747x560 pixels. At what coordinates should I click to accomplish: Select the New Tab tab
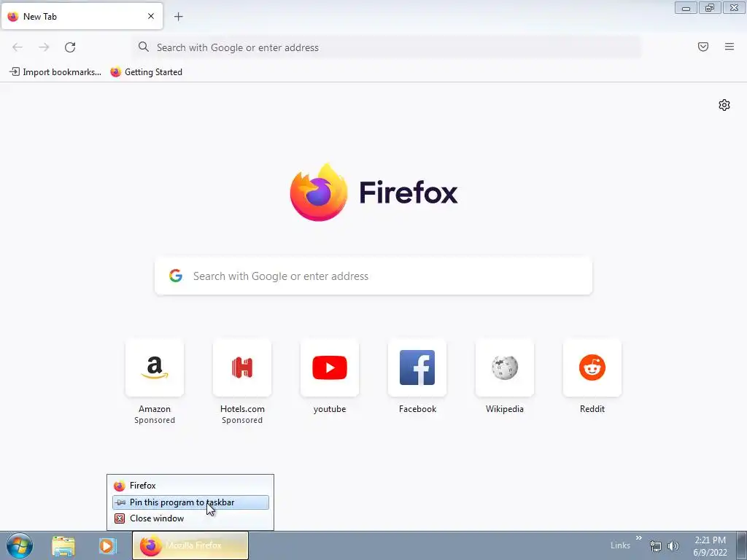82,16
